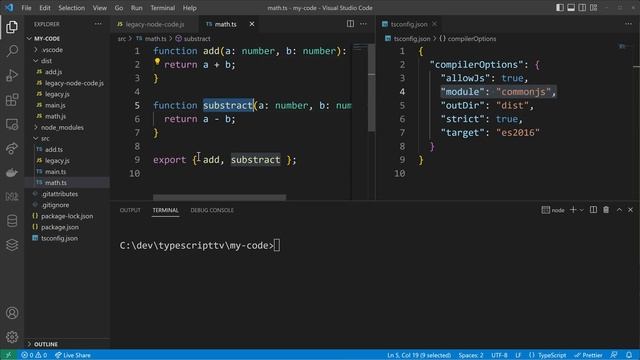
Task: Click the math.ts vertical scrollbar
Action: [x=371, y=87]
